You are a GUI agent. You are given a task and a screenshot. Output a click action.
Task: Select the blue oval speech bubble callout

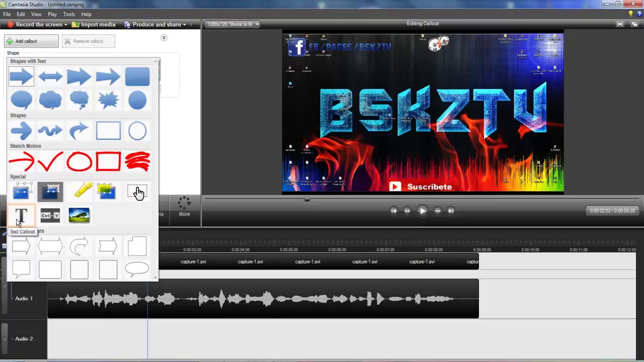[21, 100]
